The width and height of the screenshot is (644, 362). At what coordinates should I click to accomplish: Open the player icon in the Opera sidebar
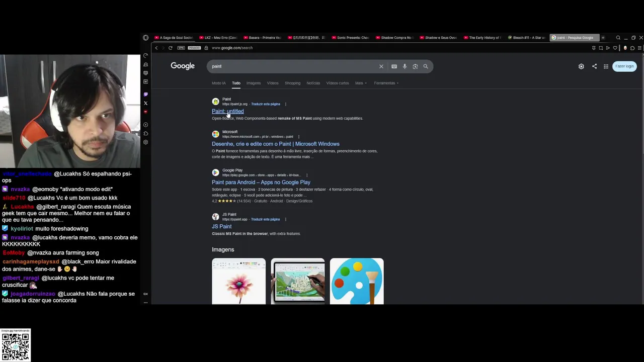(x=146, y=125)
